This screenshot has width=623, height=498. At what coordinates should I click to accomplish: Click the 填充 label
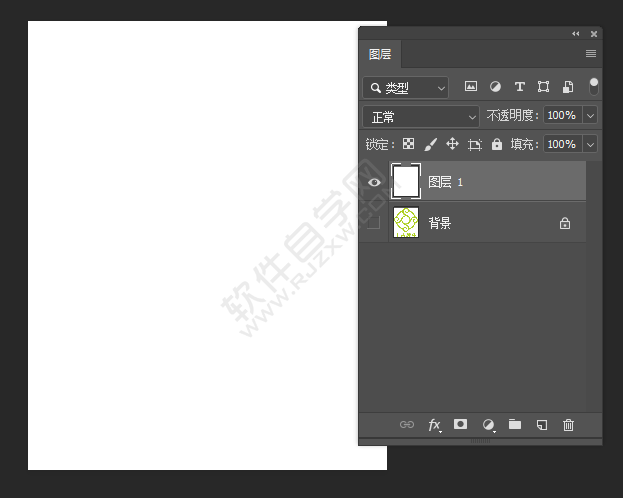(x=524, y=144)
